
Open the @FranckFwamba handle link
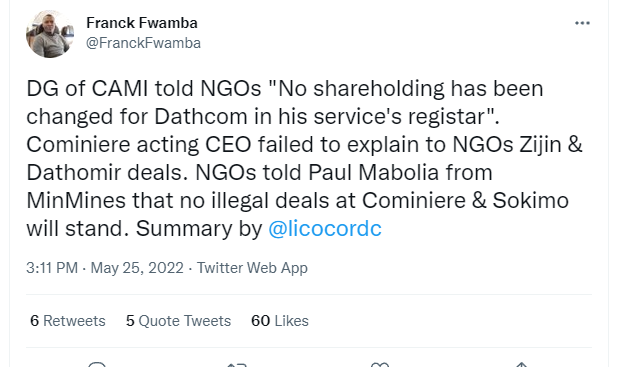tap(143, 43)
